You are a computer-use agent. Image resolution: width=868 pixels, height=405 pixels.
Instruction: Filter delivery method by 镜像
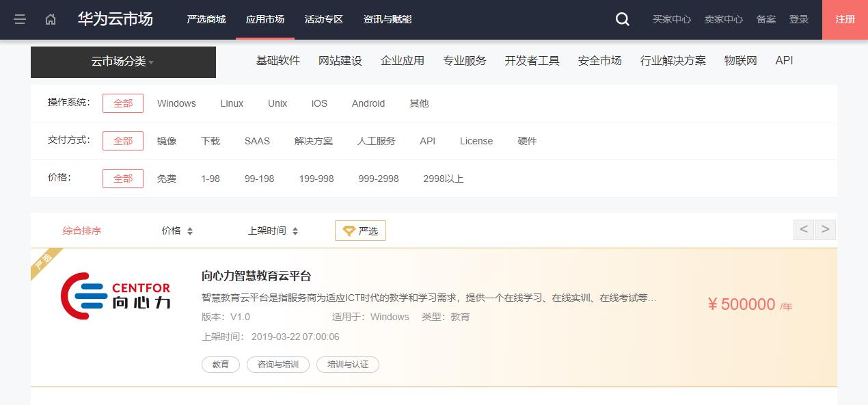point(167,141)
